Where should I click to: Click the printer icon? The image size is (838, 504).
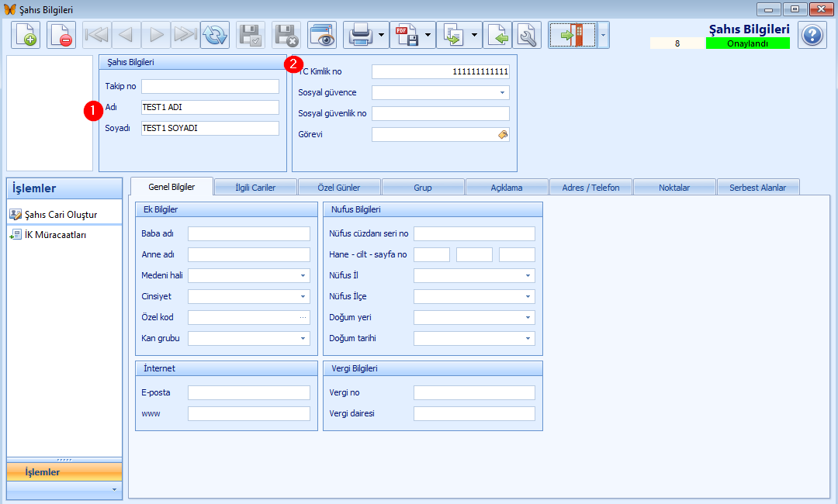pos(360,35)
